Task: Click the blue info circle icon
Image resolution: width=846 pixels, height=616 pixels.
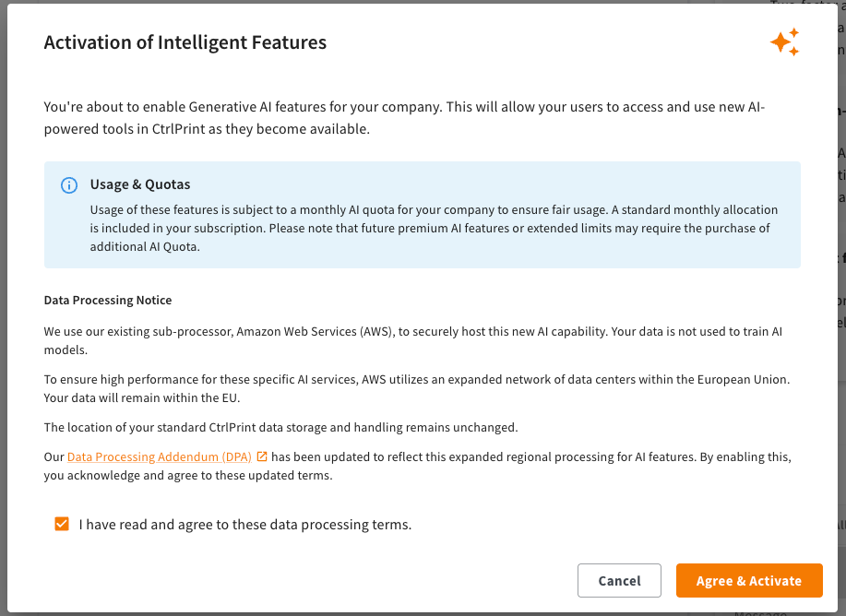Action: pyautogui.click(x=68, y=185)
